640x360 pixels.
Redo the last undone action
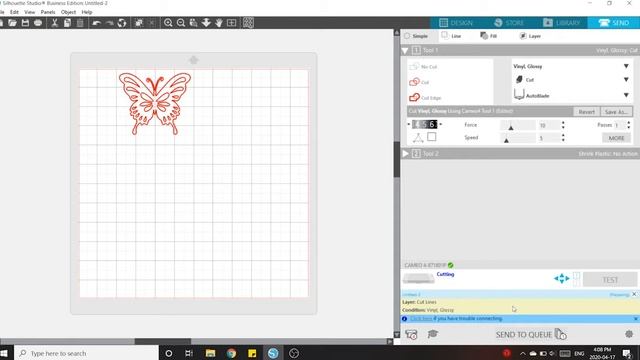click(109, 23)
